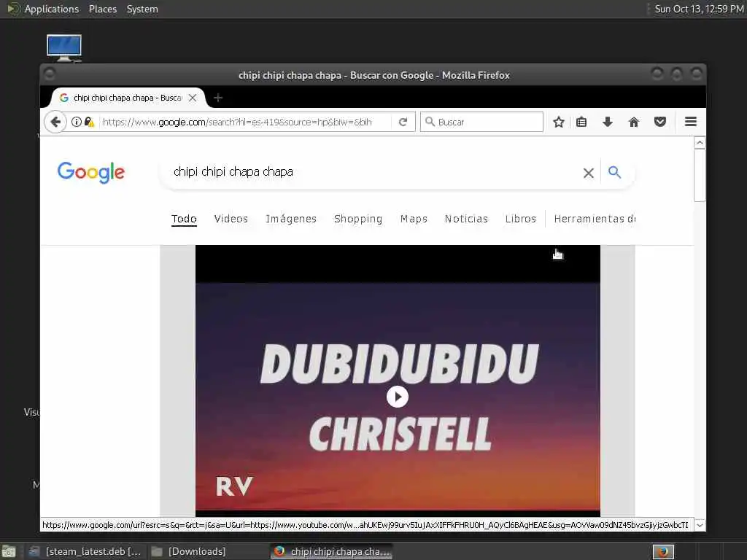
Task: Go back with Firefox back arrow
Action: click(x=55, y=122)
